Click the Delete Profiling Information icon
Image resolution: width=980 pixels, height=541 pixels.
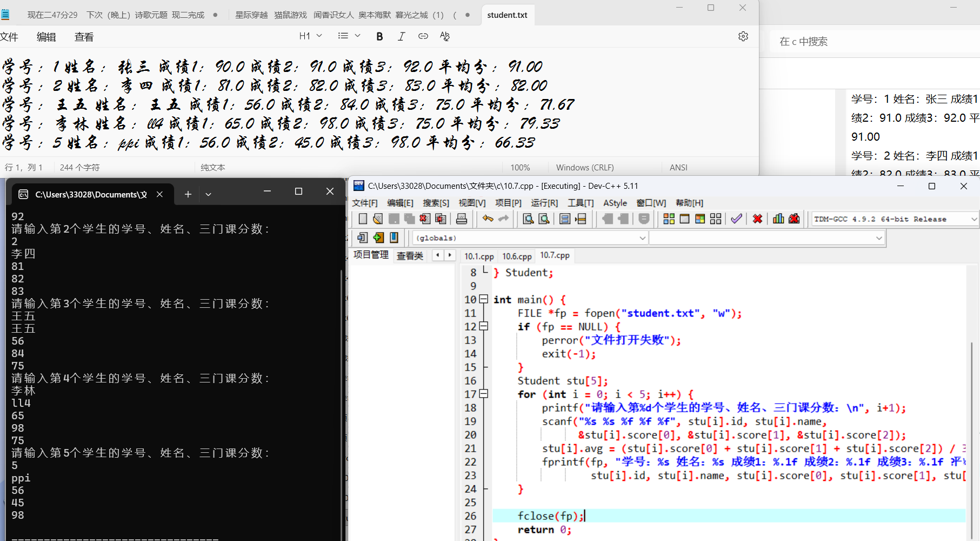pos(794,219)
